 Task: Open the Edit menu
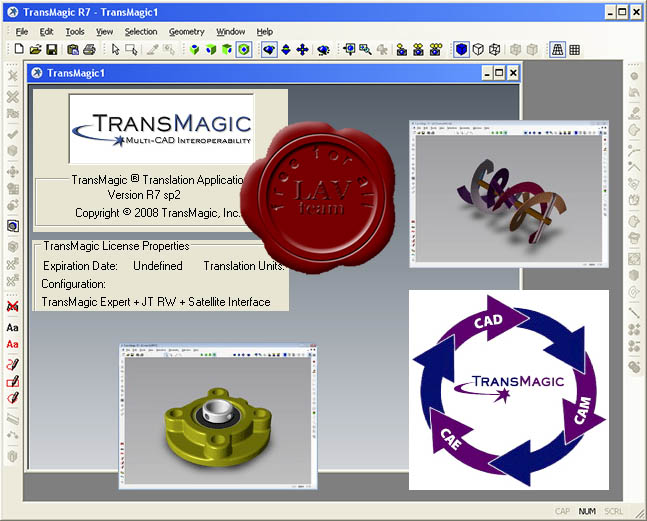[x=46, y=32]
